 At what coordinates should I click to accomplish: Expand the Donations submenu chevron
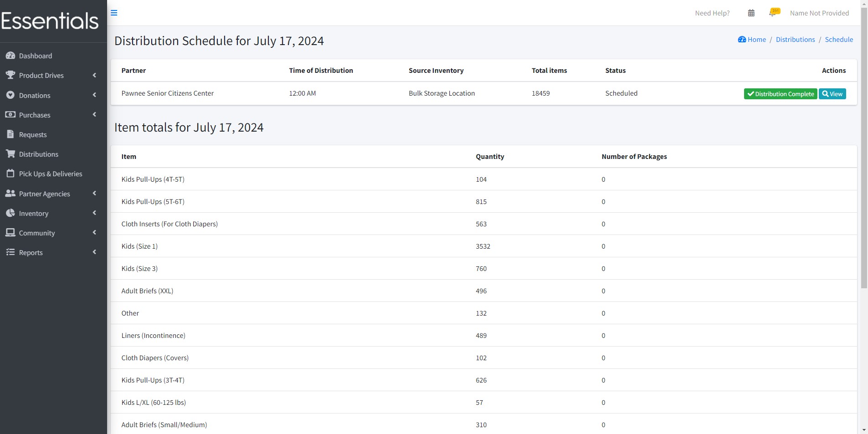[94, 95]
